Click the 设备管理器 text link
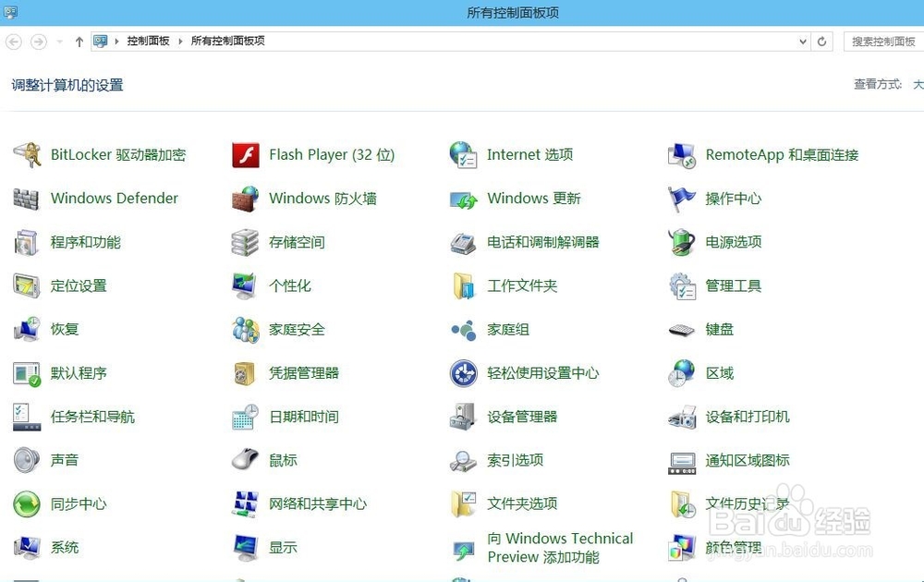 [x=522, y=417]
